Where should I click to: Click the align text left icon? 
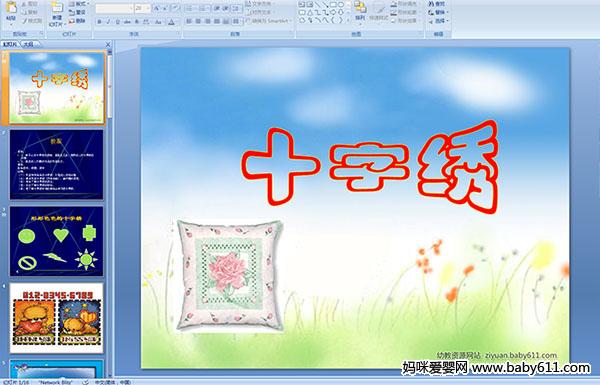click(x=189, y=21)
